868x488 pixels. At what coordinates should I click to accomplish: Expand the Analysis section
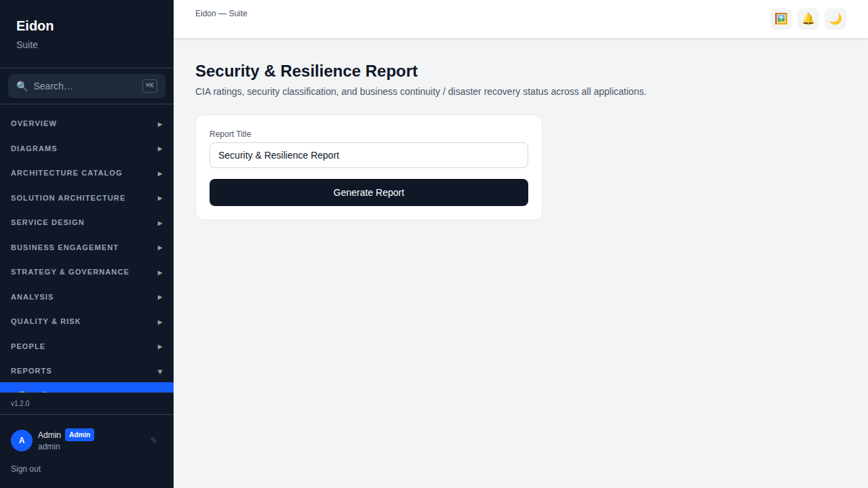pos(87,297)
